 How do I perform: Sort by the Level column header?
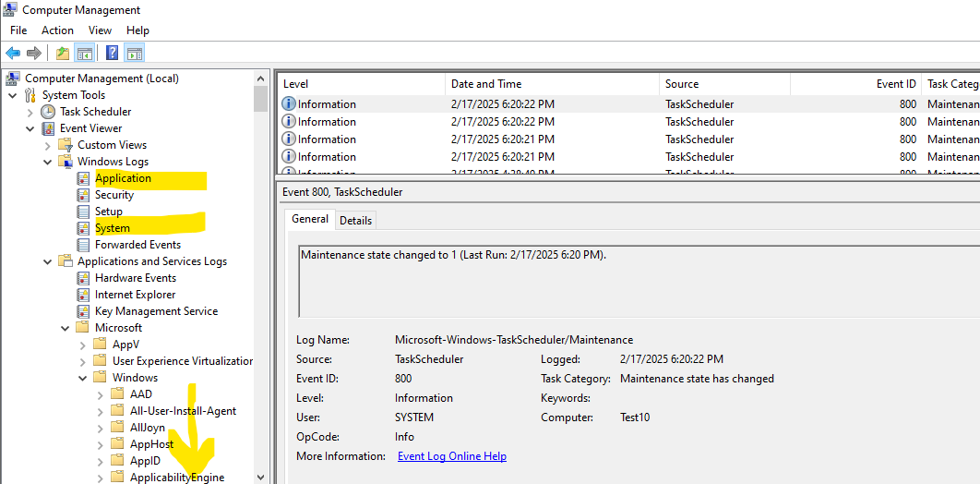click(361, 84)
